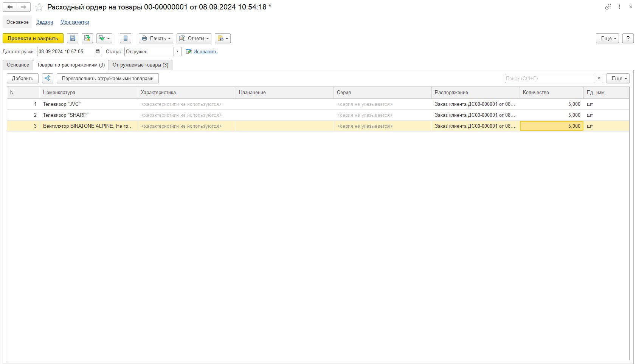Click the save document floppy disk icon
This screenshot has height=364, width=636.
coord(73,38)
